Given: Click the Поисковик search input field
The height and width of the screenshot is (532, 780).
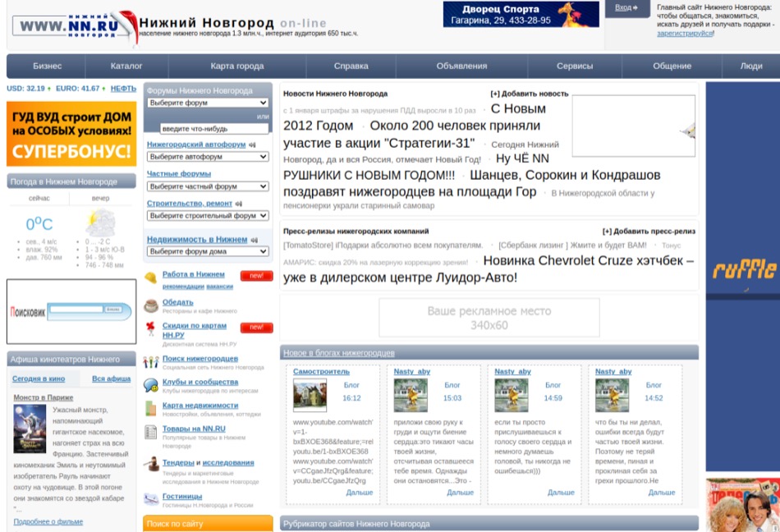Looking at the screenshot, I should [x=76, y=310].
